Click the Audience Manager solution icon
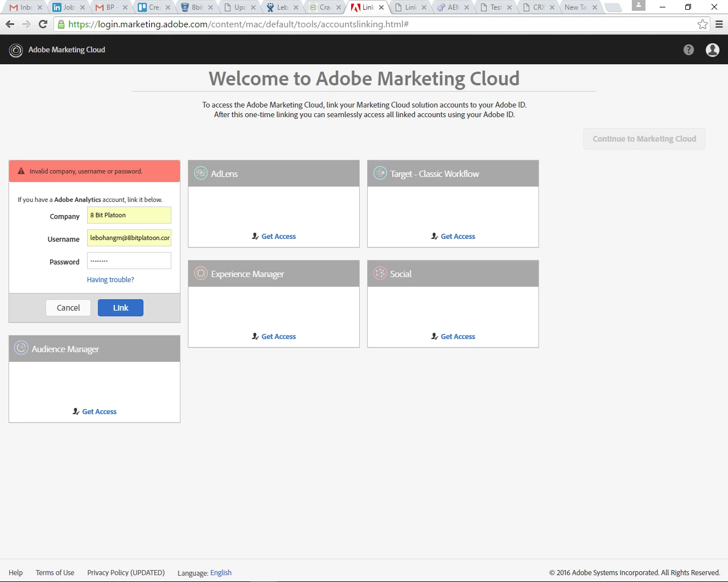728x582 pixels. point(22,348)
